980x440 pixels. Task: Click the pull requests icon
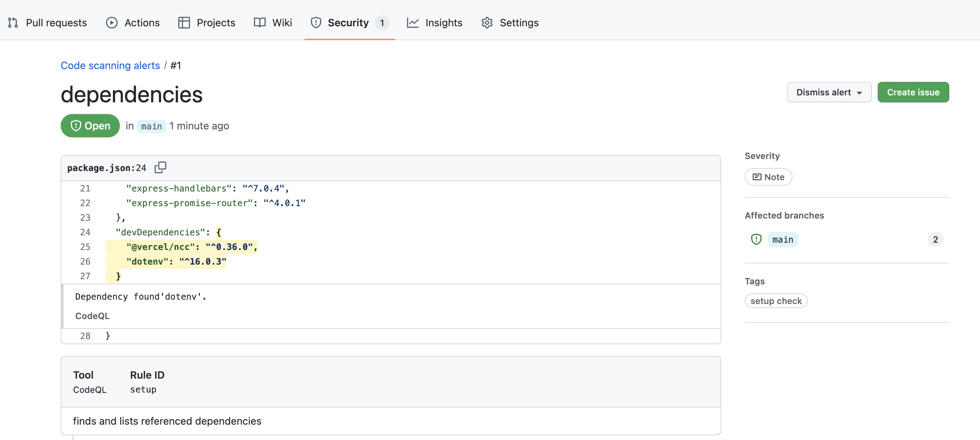(x=12, y=22)
